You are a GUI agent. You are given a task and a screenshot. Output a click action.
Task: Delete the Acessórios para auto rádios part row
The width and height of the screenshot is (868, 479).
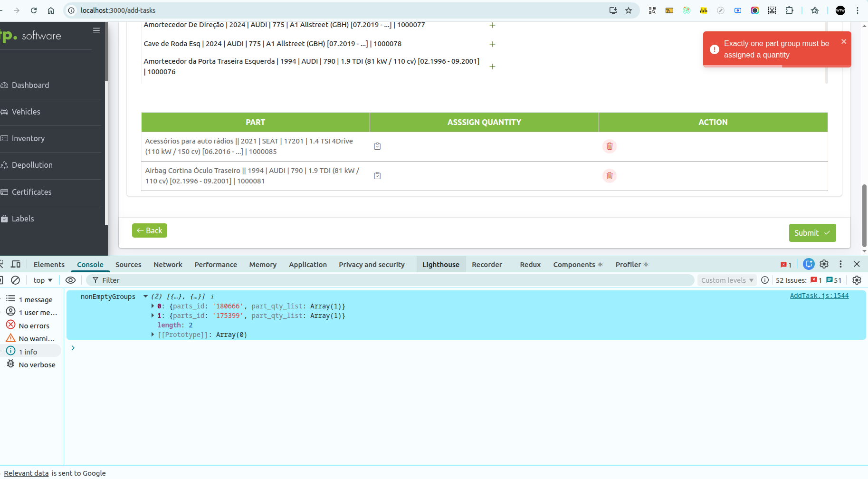pos(609,146)
